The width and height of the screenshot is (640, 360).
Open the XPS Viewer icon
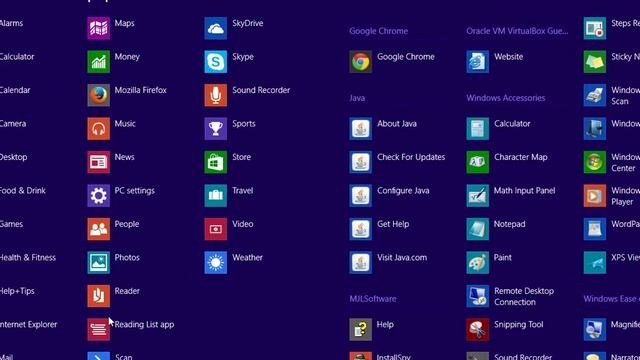[595, 262]
